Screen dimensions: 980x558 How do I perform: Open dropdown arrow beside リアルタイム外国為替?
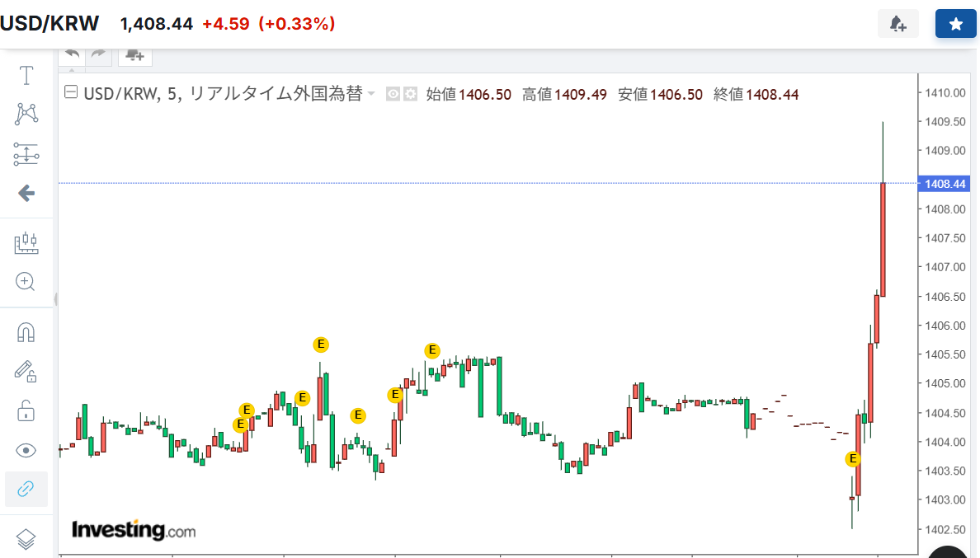tap(371, 94)
